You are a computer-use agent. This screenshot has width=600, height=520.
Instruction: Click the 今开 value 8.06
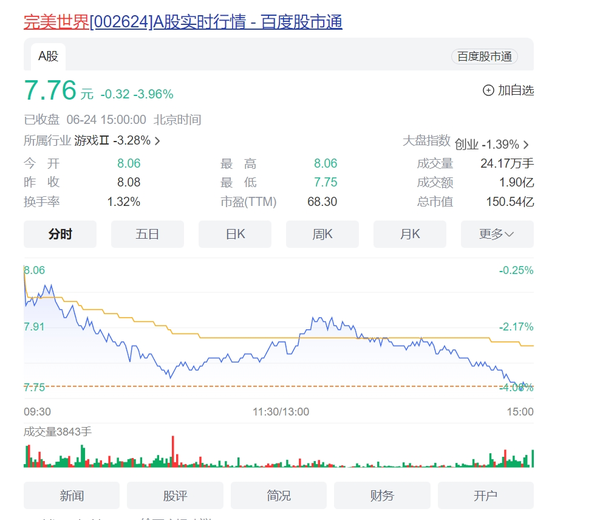(x=129, y=163)
